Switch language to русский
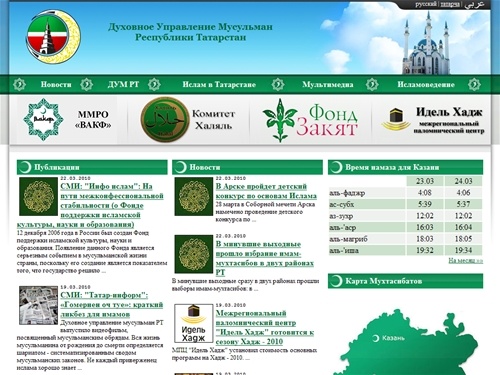 (426, 4)
